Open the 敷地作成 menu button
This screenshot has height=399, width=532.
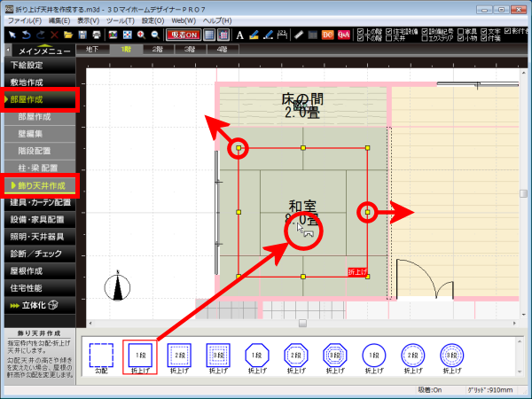(40, 82)
